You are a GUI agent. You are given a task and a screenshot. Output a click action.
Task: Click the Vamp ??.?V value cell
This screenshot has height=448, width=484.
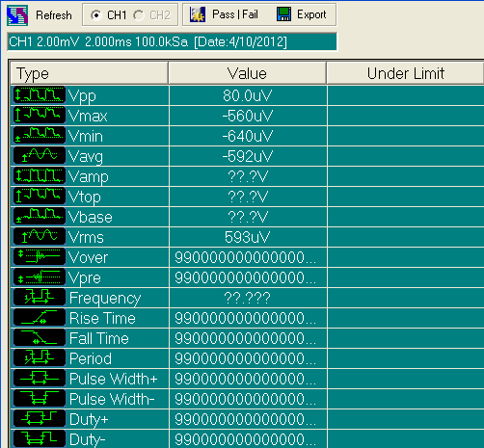(248, 176)
